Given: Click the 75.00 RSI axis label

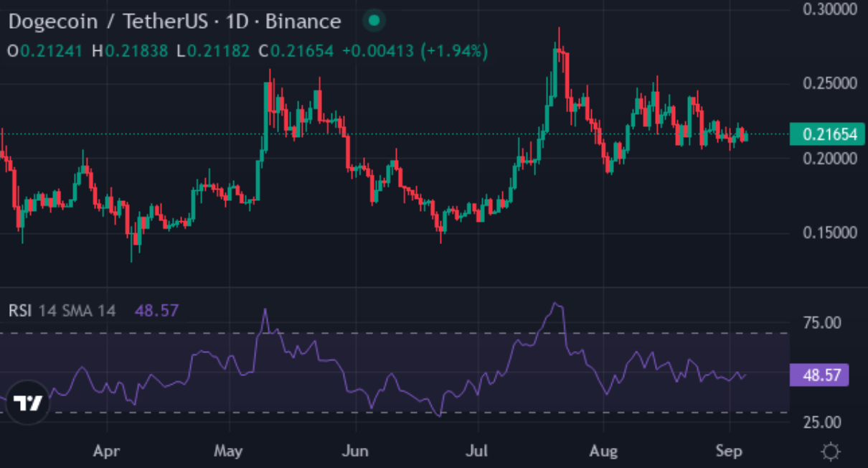Looking at the screenshot, I should 821,323.
